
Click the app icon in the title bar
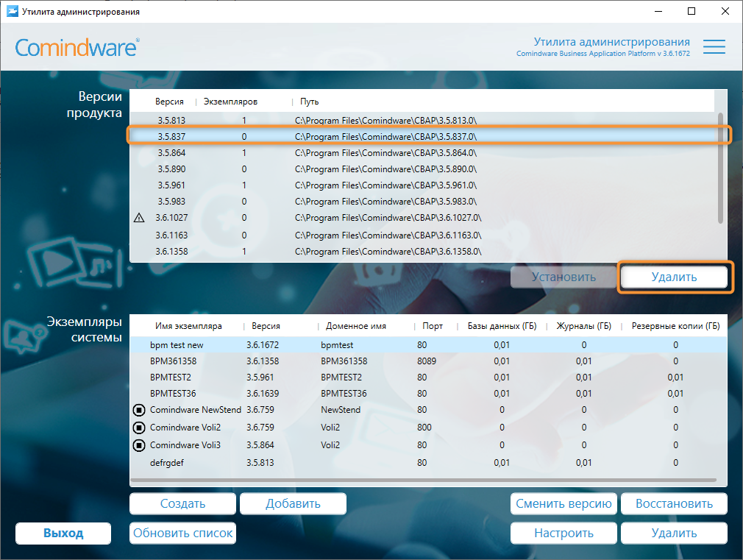tap(13, 11)
